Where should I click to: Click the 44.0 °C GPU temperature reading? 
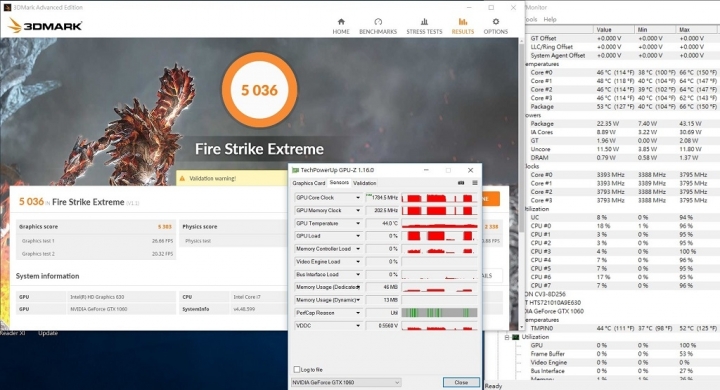click(x=382, y=223)
